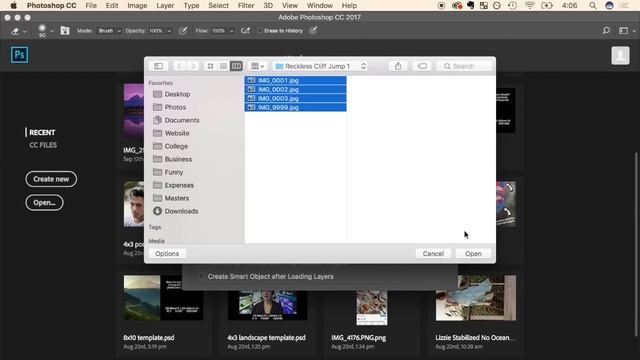Image resolution: width=640 pixels, height=360 pixels.
Task: Click the Share icon in dialog
Action: point(398,66)
